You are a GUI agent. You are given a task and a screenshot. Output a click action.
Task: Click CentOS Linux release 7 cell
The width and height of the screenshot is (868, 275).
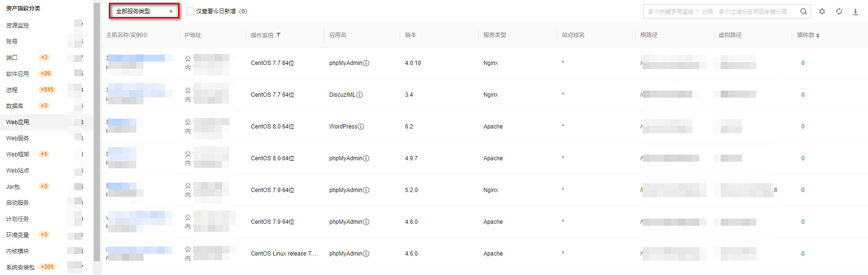[284, 254]
